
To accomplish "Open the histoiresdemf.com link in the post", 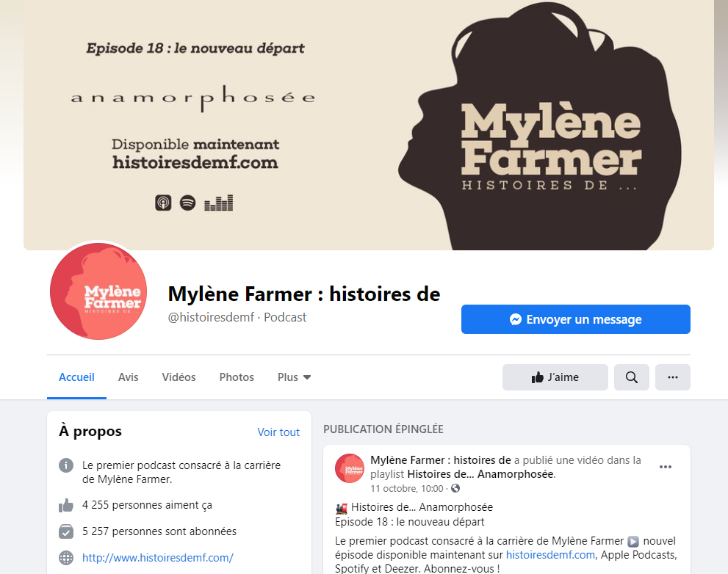I will [550, 555].
